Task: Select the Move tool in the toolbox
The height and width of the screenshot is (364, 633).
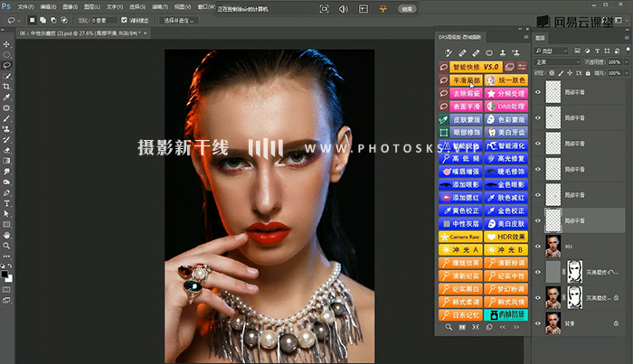Action: [x=6, y=44]
